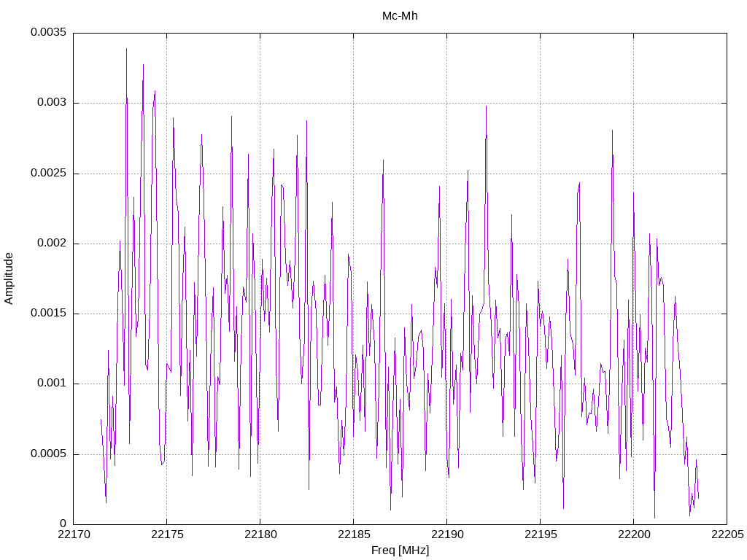Click the x-axis tick label 22185
Viewport: 747px width, 560px height.
coord(354,534)
